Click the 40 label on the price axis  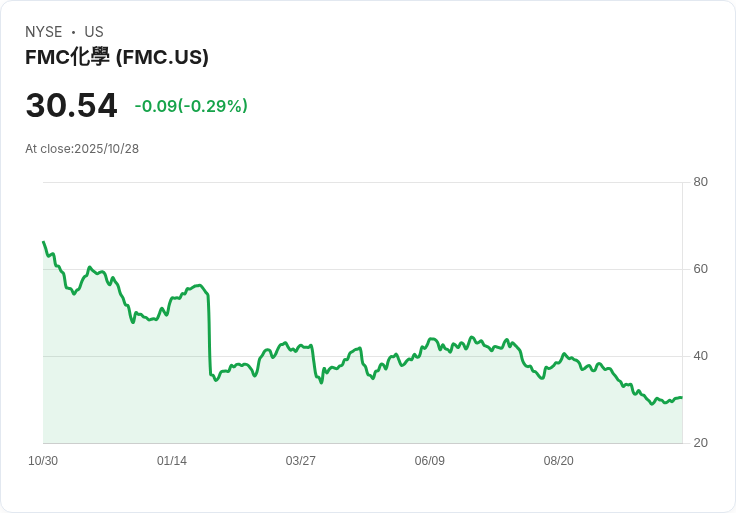pyautogui.click(x=701, y=356)
